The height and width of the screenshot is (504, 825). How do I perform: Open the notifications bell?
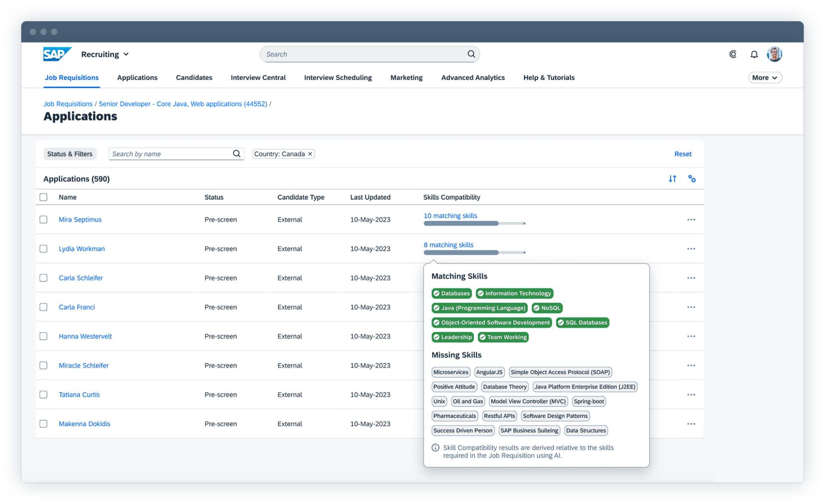click(754, 54)
